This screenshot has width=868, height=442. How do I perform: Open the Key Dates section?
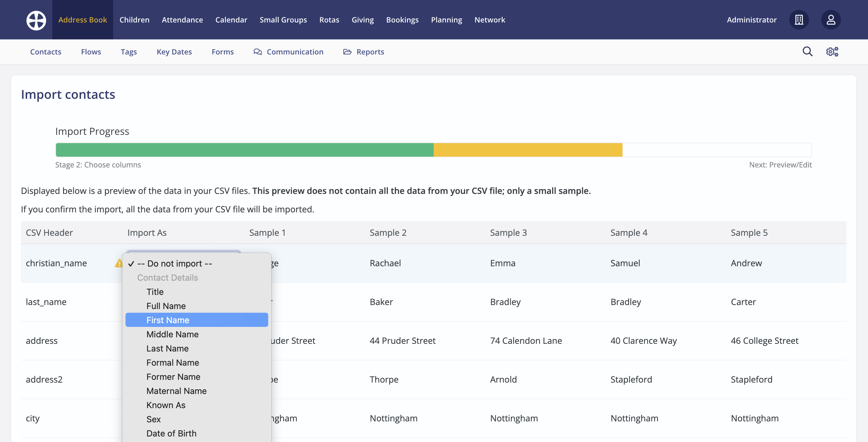coord(174,52)
